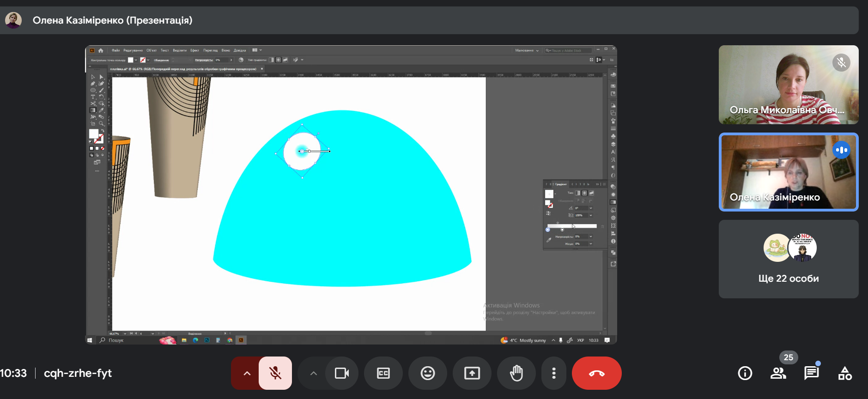Open meeting details info icon
Viewport: 868px width, 399px height.
point(745,373)
